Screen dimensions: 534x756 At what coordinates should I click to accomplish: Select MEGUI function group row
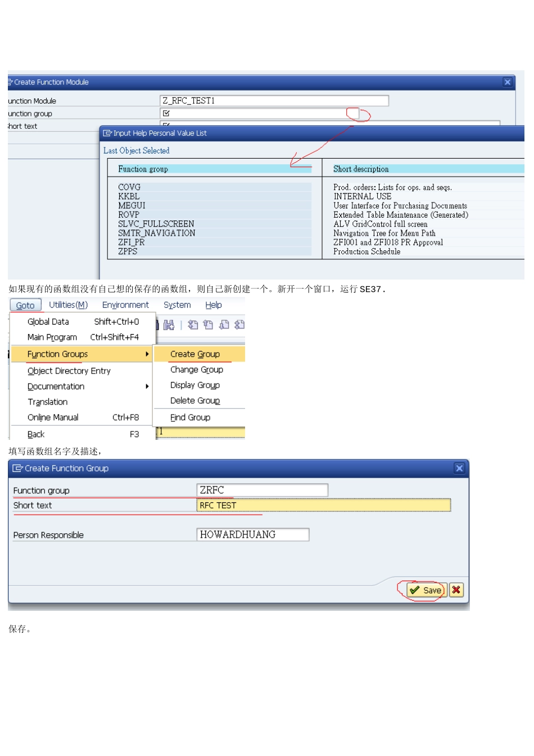[x=214, y=205]
